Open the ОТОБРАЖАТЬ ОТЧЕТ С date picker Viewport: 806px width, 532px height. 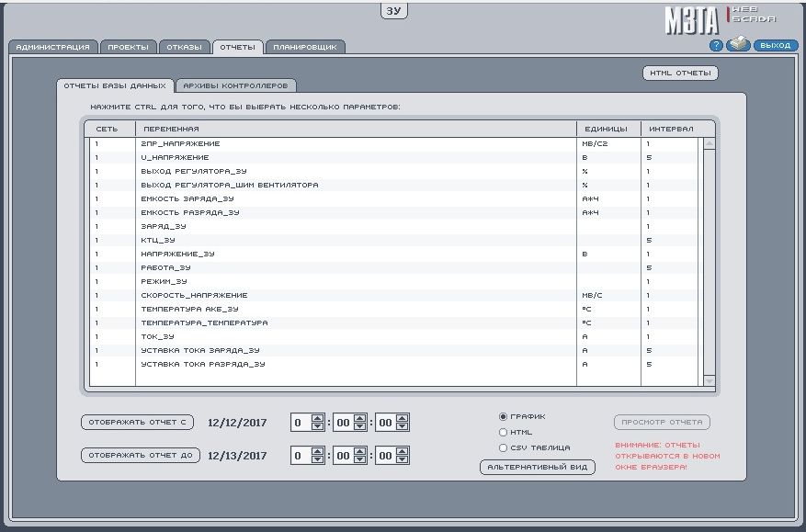point(138,423)
